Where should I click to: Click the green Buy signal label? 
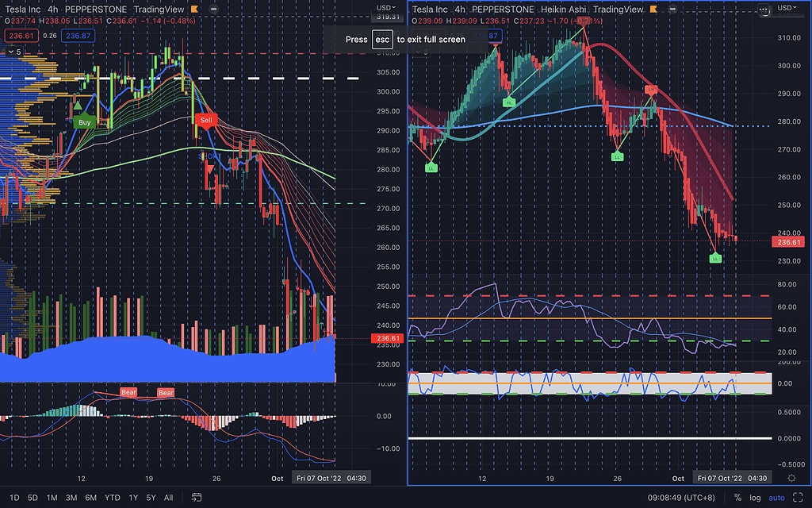(x=84, y=121)
